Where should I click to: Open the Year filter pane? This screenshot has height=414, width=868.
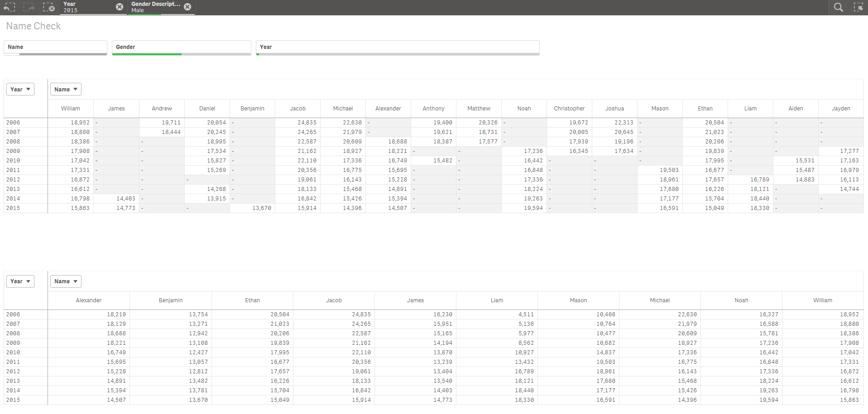pos(398,48)
